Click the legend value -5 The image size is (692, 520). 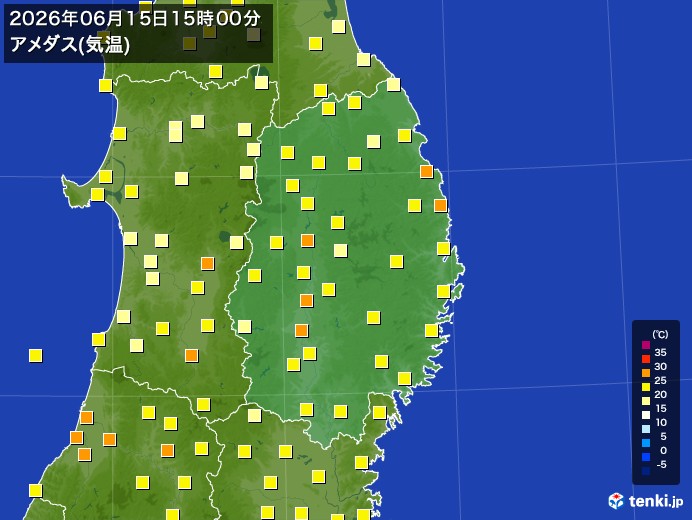[662, 464]
